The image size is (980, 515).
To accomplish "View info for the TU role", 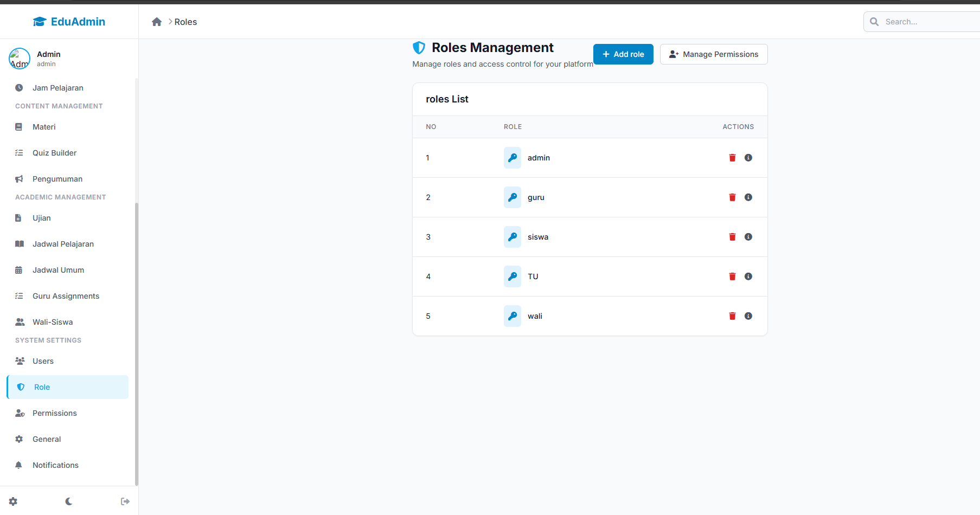I will (748, 276).
